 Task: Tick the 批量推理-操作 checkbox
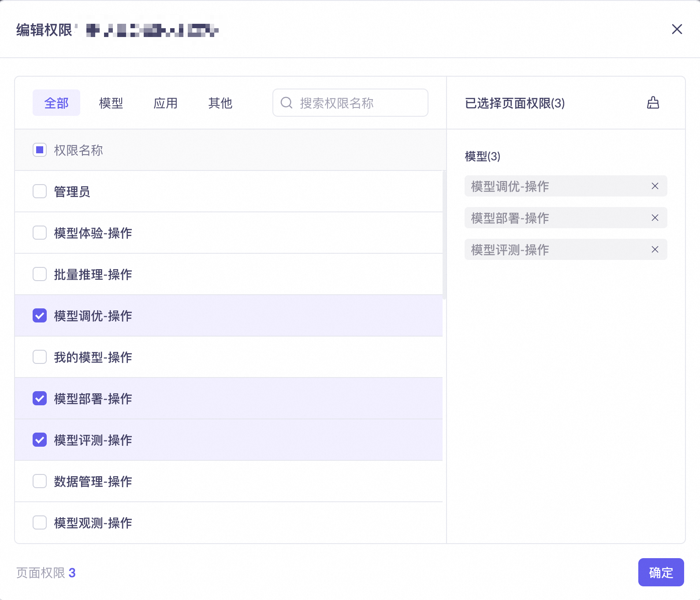[x=40, y=274]
